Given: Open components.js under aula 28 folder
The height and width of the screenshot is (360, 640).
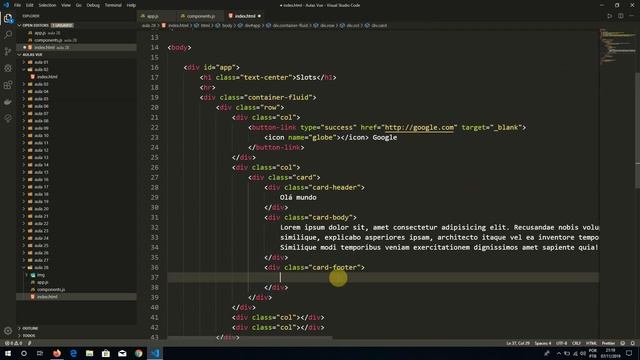Looking at the screenshot, I should tap(51, 289).
